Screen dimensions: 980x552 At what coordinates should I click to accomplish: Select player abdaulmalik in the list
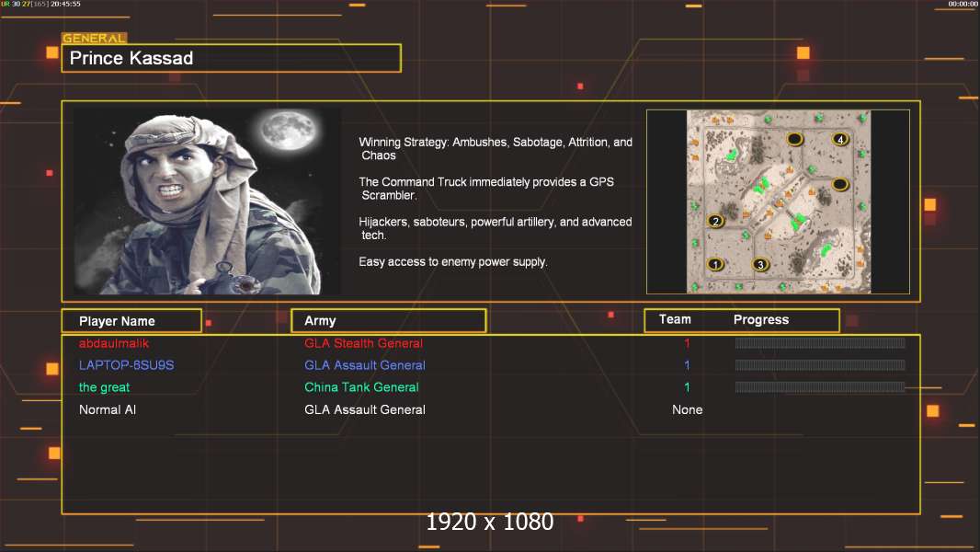(114, 343)
